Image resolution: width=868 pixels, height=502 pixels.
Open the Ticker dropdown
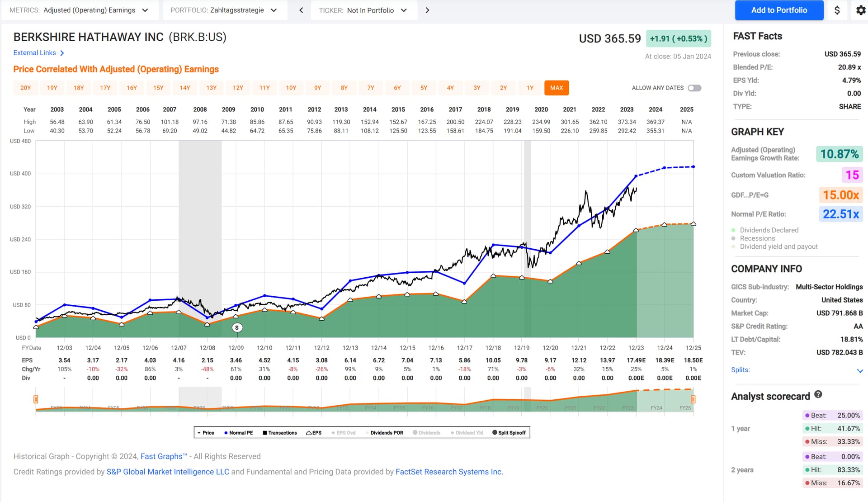pos(363,10)
